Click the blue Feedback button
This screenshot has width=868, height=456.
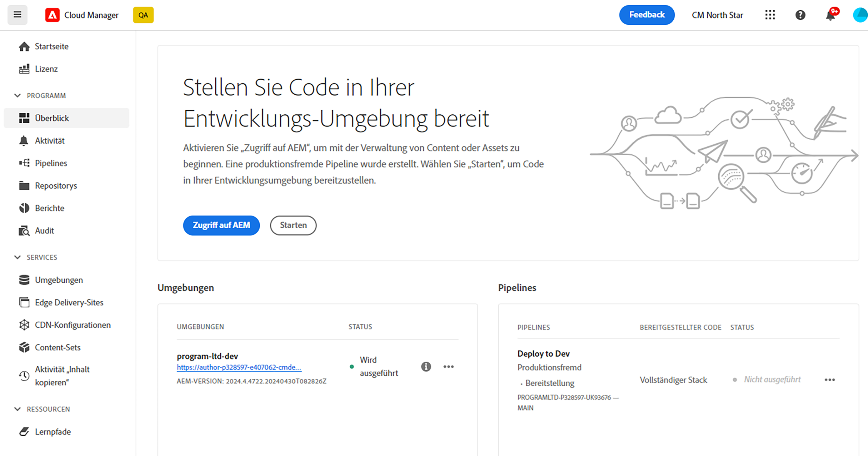click(646, 15)
